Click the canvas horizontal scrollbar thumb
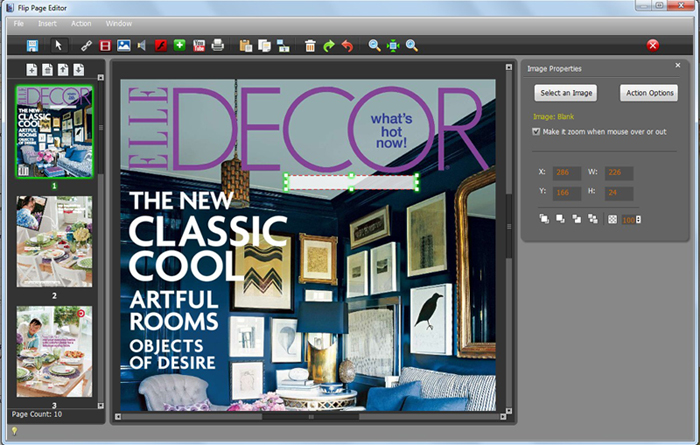The width and height of the screenshot is (700, 445). coord(311,417)
